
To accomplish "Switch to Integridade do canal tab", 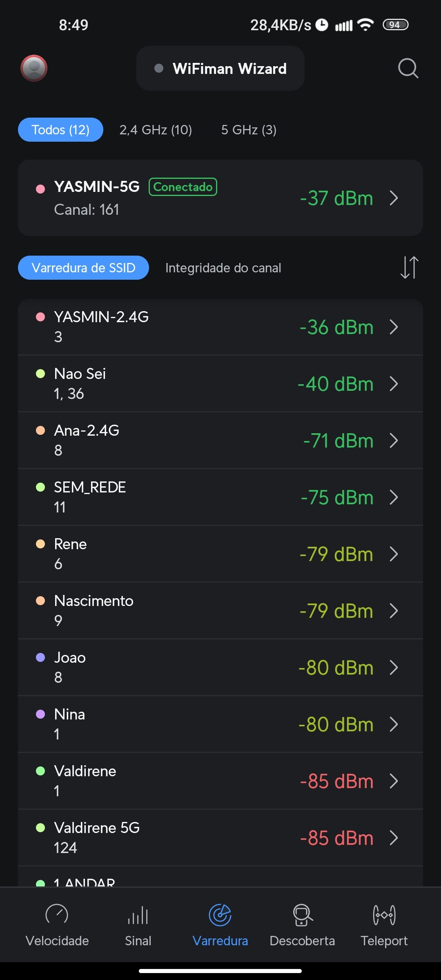I will (x=223, y=268).
